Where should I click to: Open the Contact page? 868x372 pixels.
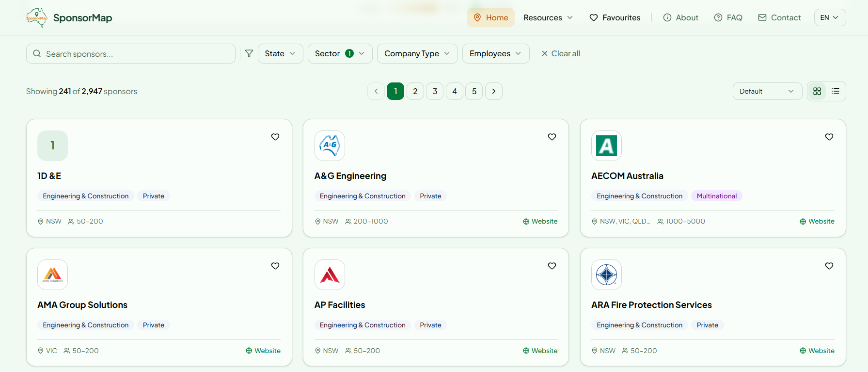pos(779,17)
